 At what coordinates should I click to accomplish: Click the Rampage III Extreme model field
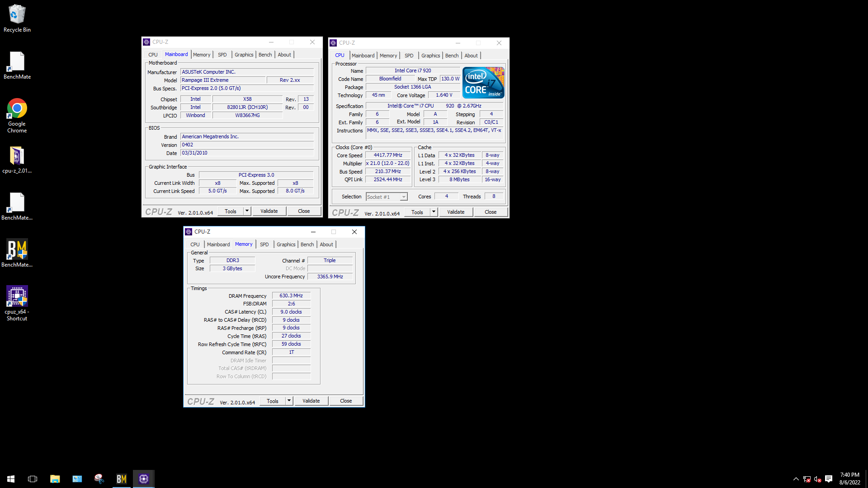point(222,80)
